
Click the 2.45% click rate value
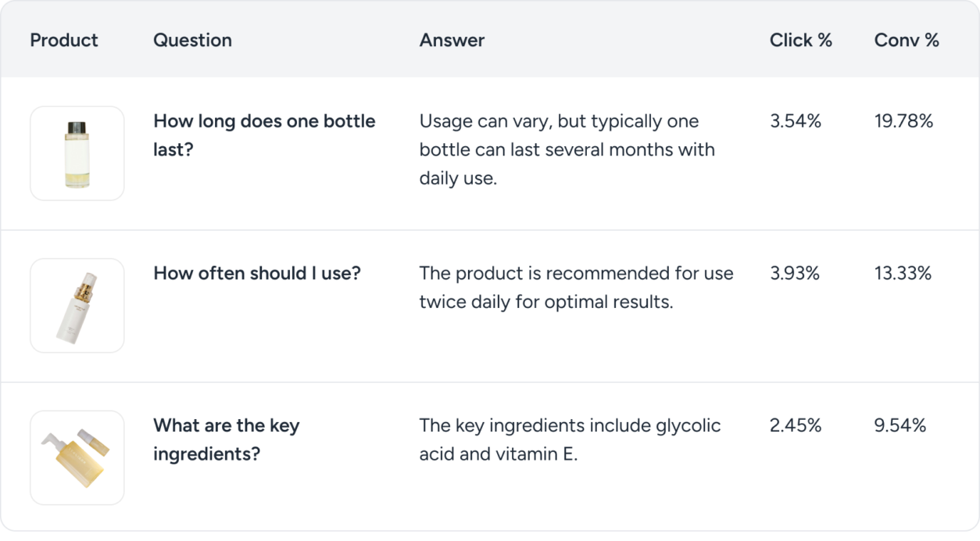pos(796,425)
